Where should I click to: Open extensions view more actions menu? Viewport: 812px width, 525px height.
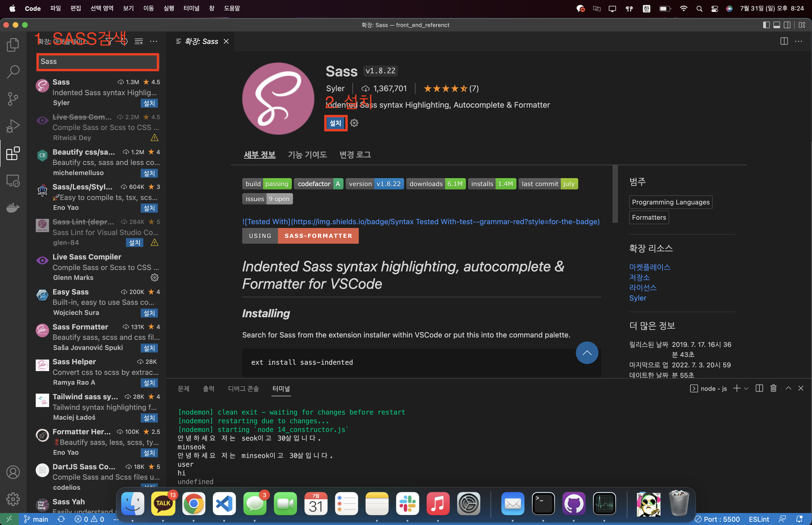(154, 41)
